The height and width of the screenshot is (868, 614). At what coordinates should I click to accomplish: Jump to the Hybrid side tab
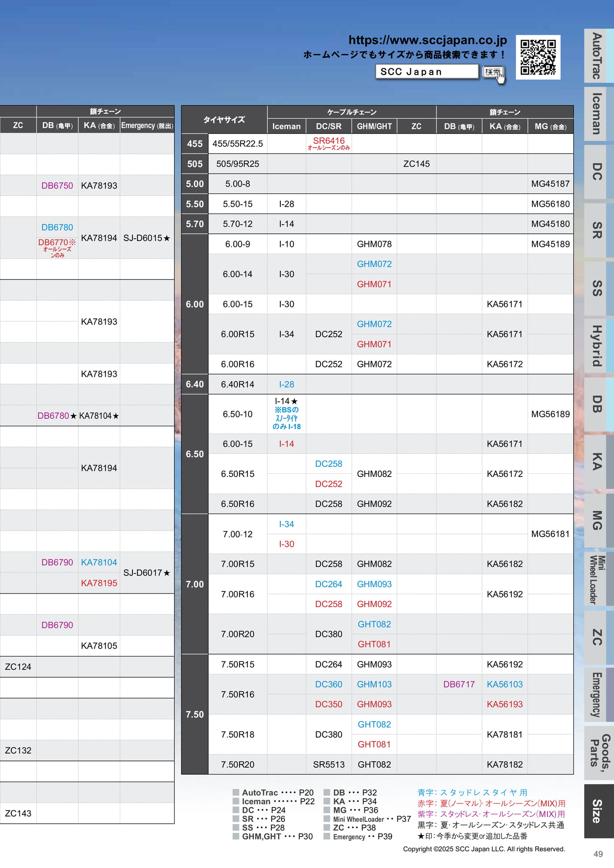tap(598, 346)
